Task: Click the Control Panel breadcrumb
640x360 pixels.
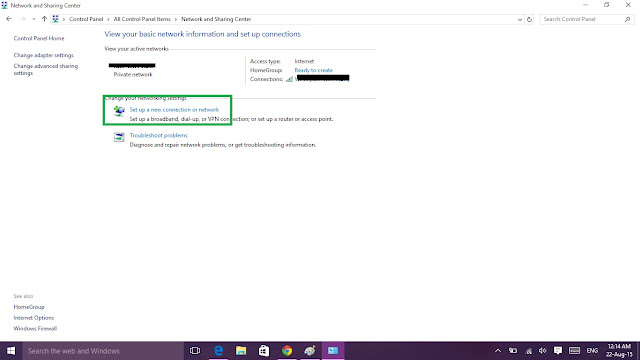Action: 86,19
